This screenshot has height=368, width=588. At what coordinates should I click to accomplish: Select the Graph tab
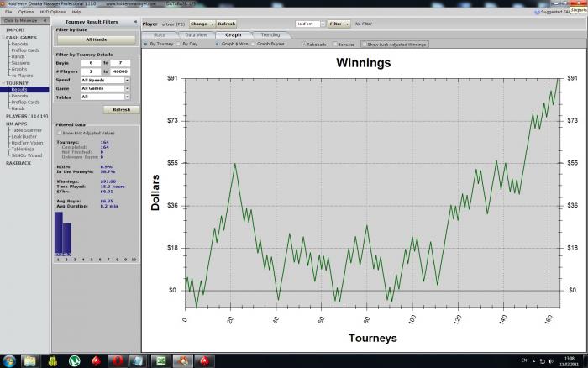pyautogui.click(x=234, y=35)
